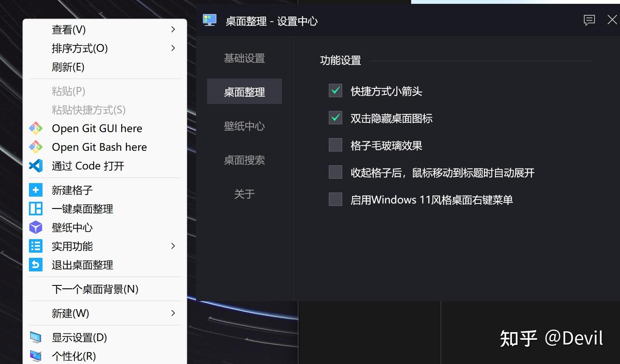Screen dimensions: 620x364
Task: Expand the 排序方式(O) submenu arrow
Action: pos(173,48)
